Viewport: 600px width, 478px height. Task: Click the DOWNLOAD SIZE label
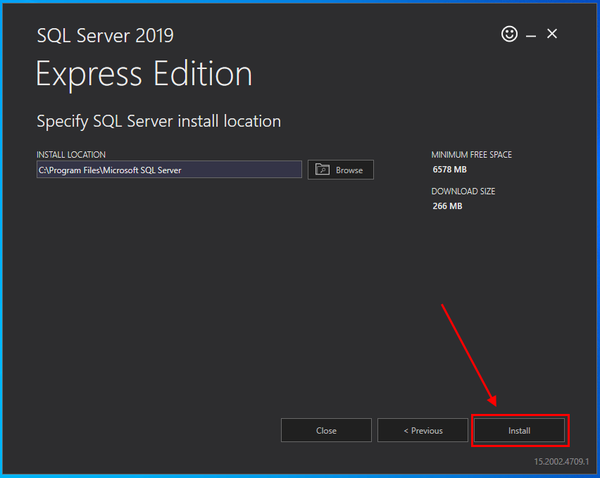pyautogui.click(x=463, y=191)
